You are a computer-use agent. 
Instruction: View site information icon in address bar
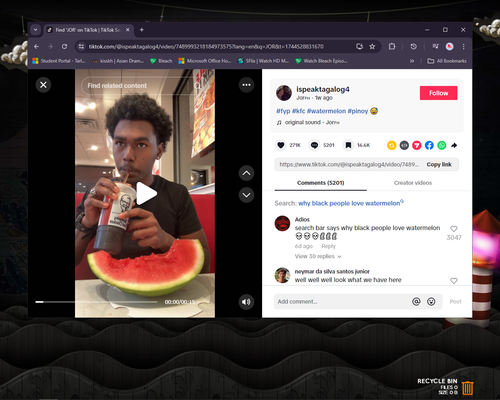(x=81, y=47)
